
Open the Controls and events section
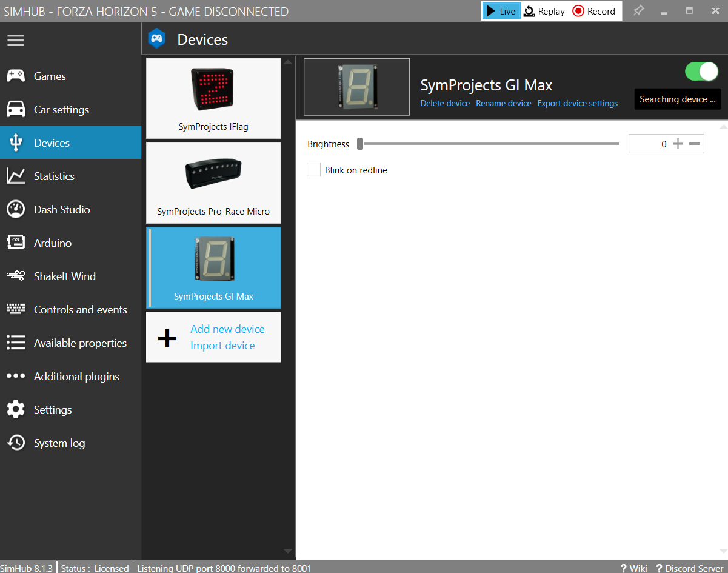coord(80,310)
